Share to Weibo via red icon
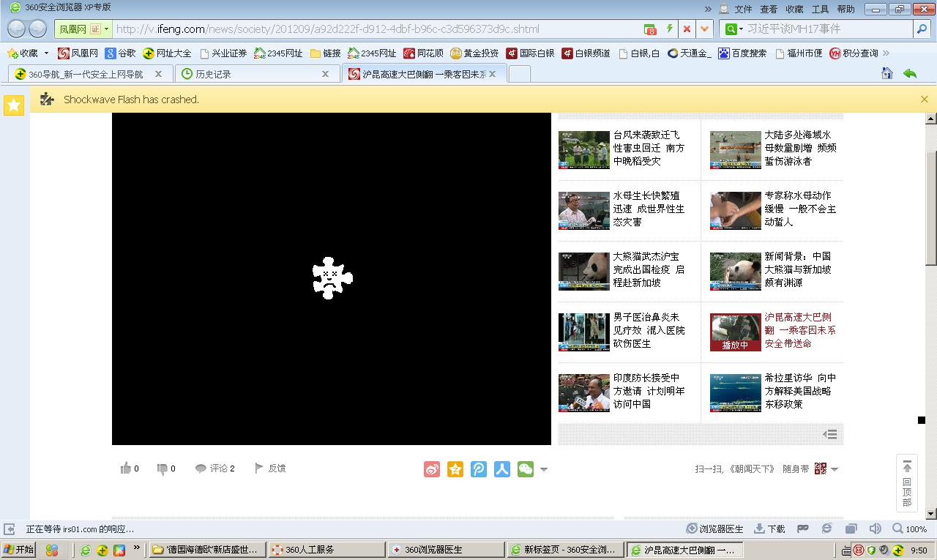 pyautogui.click(x=432, y=469)
